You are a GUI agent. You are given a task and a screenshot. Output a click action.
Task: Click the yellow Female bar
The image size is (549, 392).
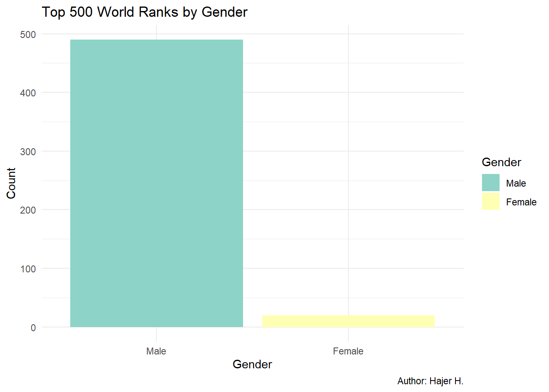pos(348,321)
